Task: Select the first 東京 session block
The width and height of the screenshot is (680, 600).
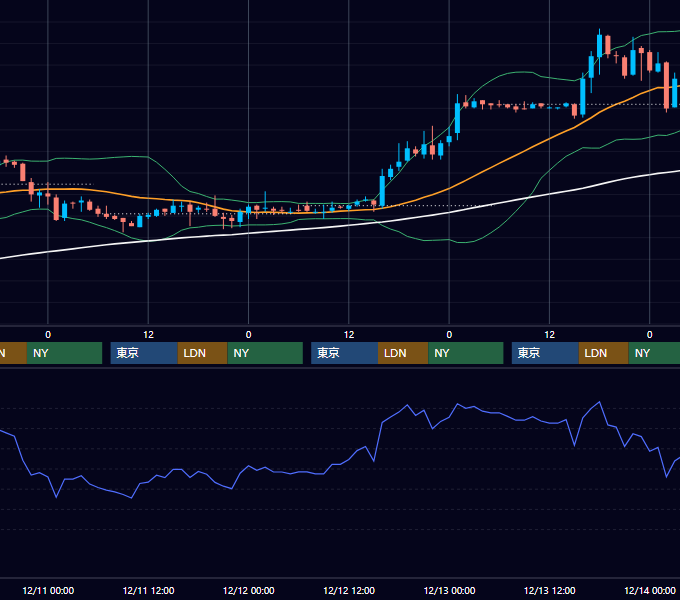Action: 144,353
